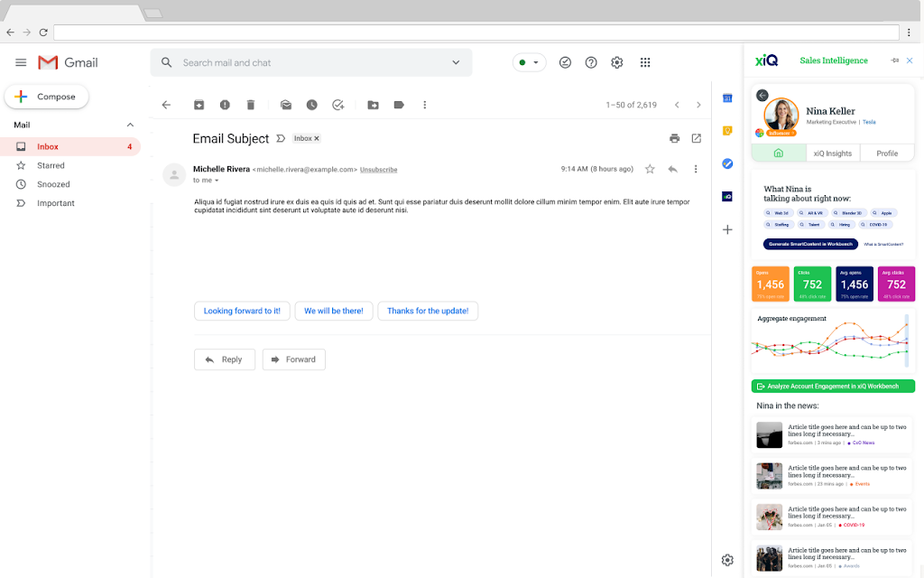This screenshot has width=924, height=578.
Task: Click the browser reload button
Action: click(43, 33)
